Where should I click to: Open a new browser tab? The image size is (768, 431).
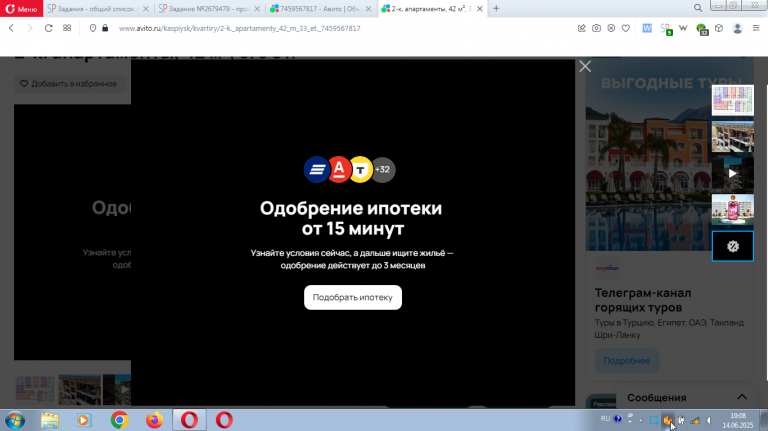[496, 8]
